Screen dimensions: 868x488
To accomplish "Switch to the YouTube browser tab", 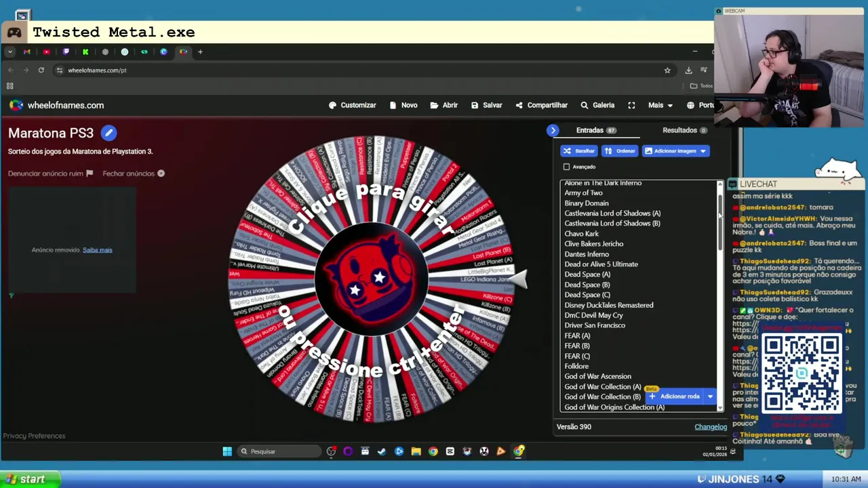I will point(46,52).
